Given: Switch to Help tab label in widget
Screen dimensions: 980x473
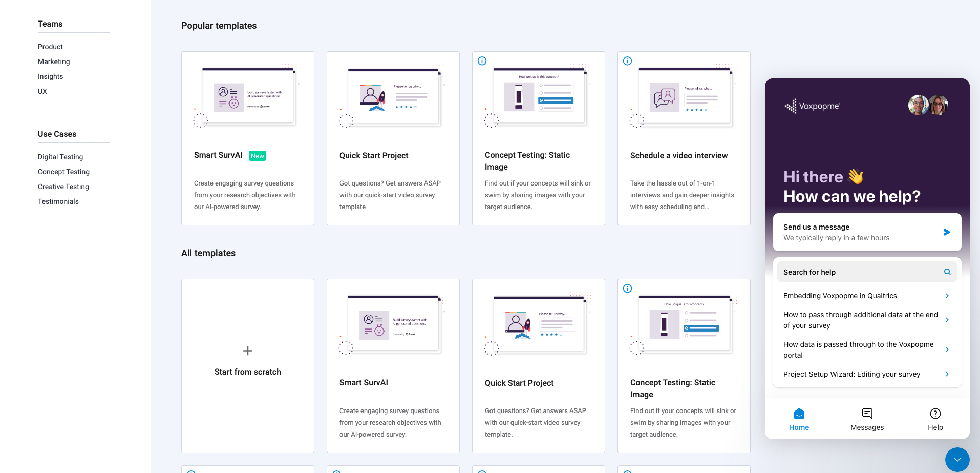Looking at the screenshot, I should click(x=935, y=427).
